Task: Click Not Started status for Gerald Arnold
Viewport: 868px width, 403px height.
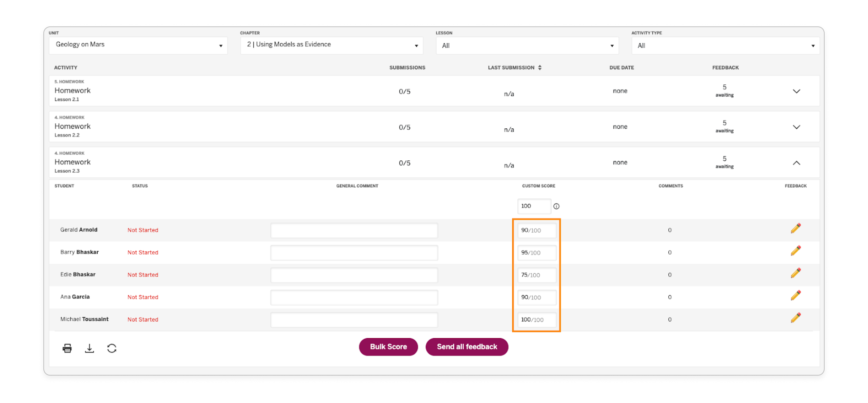Action: 143,230
